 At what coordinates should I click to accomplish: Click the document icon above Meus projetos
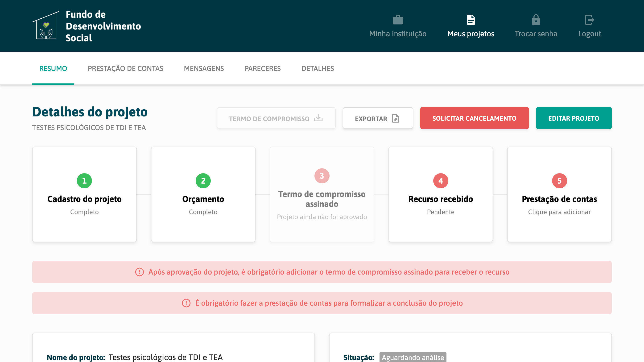coord(471,20)
